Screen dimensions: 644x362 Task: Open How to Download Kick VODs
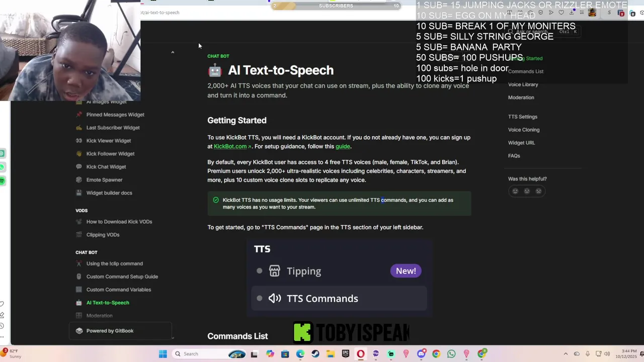[x=119, y=222]
